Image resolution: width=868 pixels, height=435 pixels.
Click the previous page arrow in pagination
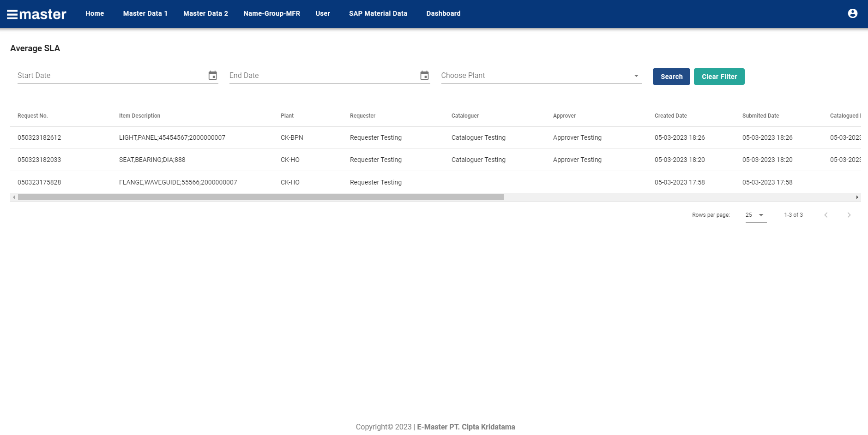pyautogui.click(x=826, y=215)
